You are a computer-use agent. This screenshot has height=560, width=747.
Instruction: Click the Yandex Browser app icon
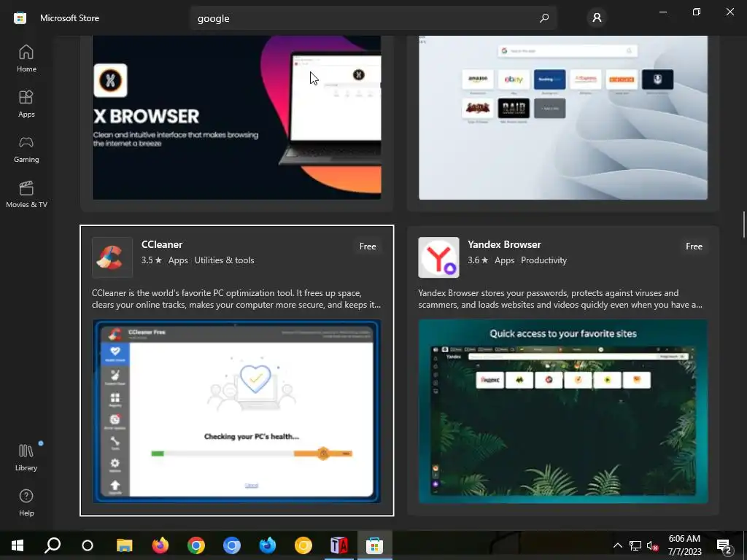click(438, 257)
